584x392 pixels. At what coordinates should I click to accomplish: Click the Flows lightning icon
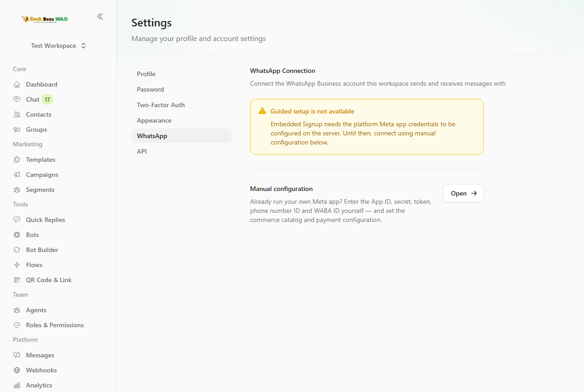[17, 265]
